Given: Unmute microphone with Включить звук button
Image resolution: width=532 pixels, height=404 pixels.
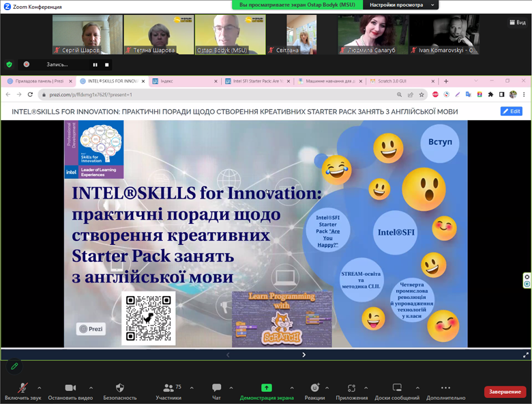Looking at the screenshot, I should point(23,388).
